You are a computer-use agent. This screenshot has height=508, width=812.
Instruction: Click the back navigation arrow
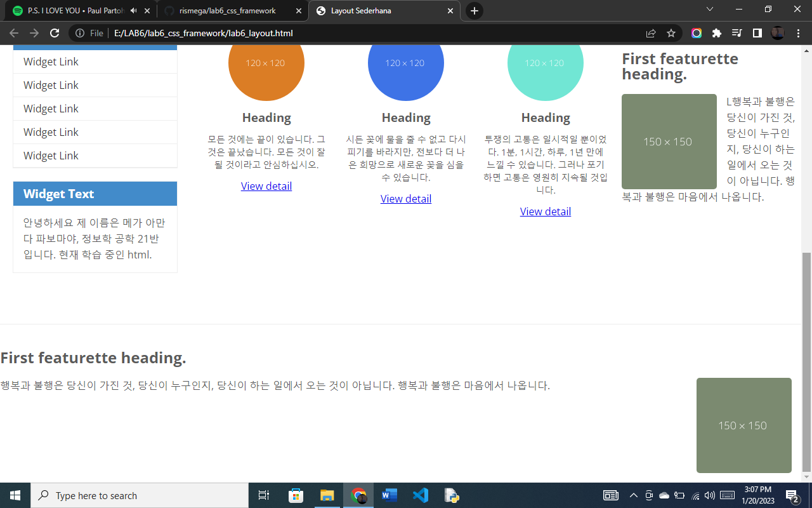pyautogui.click(x=13, y=33)
